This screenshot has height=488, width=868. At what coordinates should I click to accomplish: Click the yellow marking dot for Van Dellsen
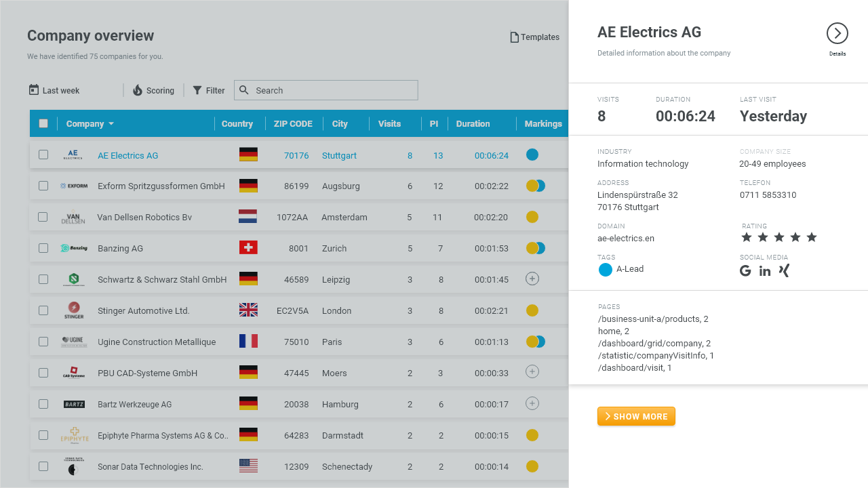point(532,217)
